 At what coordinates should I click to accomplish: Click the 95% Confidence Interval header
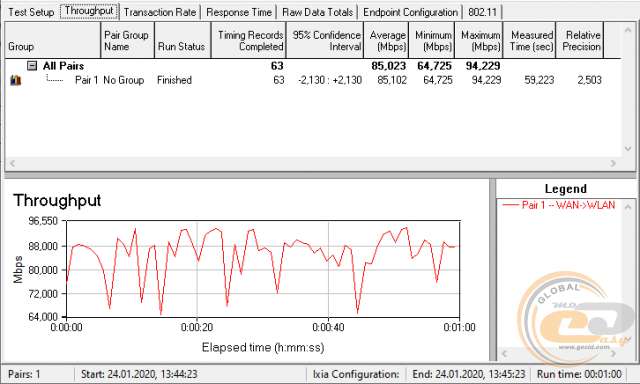click(325, 40)
